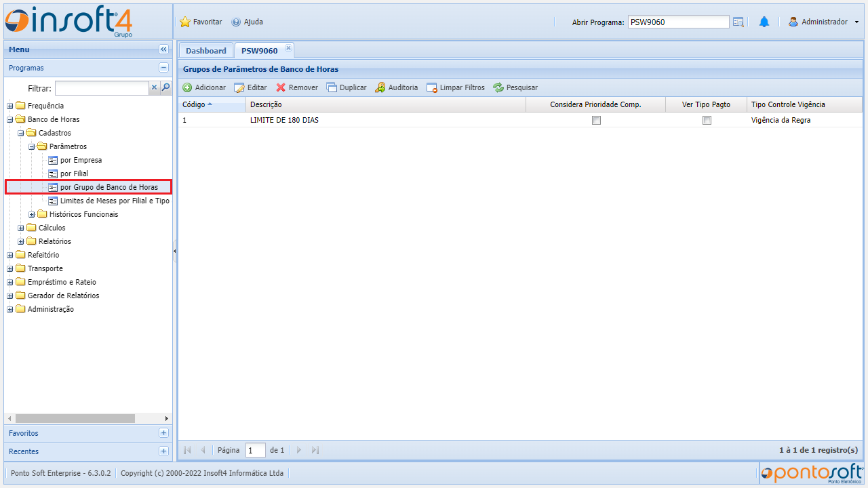The height and width of the screenshot is (488, 868).
Task: Switch to the Dashboard tab
Action: (x=205, y=50)
